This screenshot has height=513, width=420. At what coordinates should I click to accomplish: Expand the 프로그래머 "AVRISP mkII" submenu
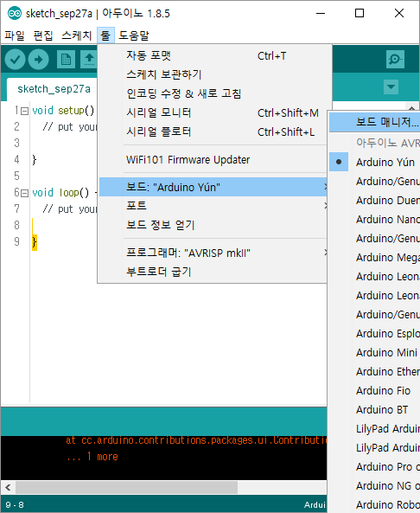pyautogui.click(x=213, y=253)
